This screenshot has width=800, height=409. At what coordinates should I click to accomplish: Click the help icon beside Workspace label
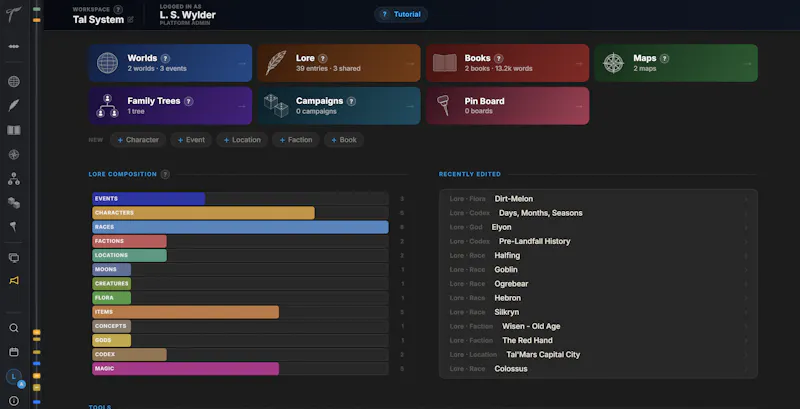coord(118,9)
